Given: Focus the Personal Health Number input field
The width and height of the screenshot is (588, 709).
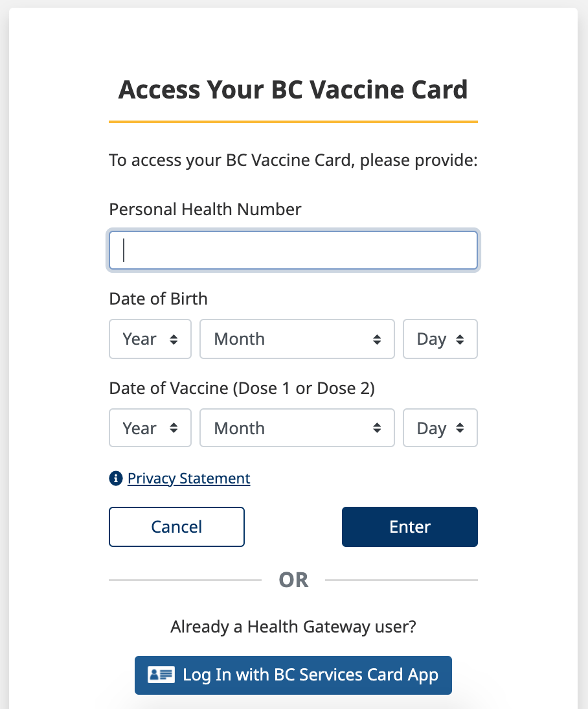Looking at the screenshot, I should point(293,250).
